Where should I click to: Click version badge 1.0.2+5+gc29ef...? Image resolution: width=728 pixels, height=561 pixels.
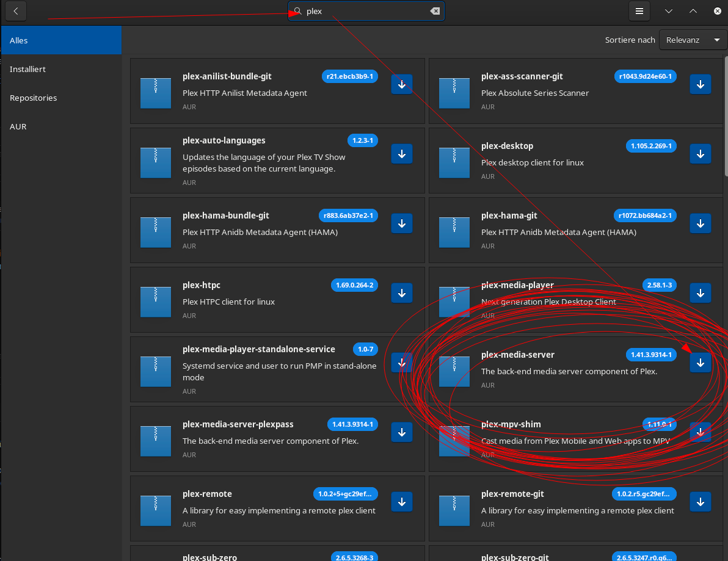click(x=345, y=494)
